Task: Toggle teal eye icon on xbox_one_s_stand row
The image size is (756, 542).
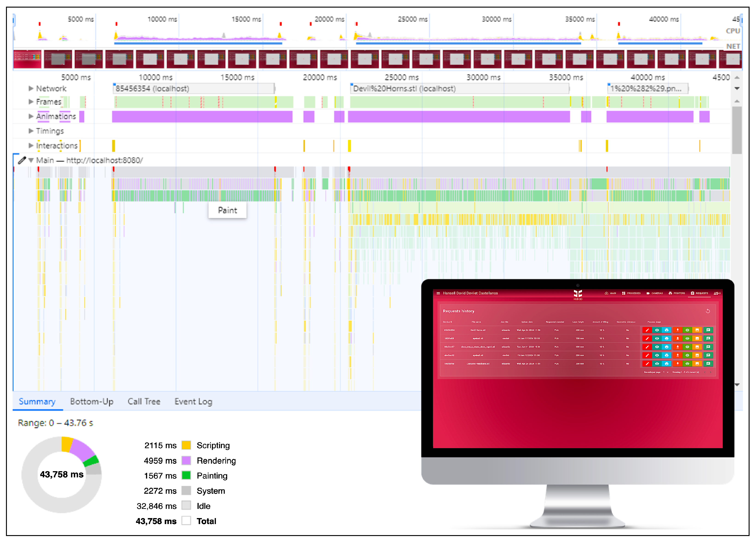Action: pos(657,347)
